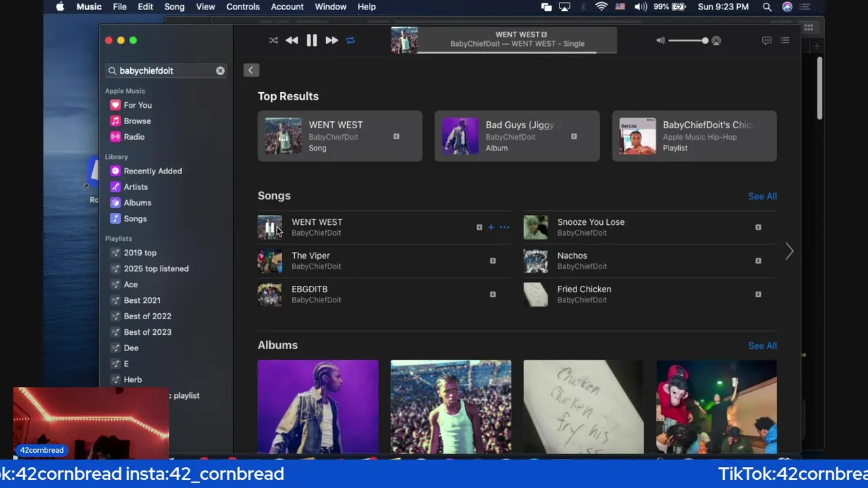Screen dimensions: 868x488
Task: Go back using the chevron button
Action: pyautogui.click(x=250, y=70)
